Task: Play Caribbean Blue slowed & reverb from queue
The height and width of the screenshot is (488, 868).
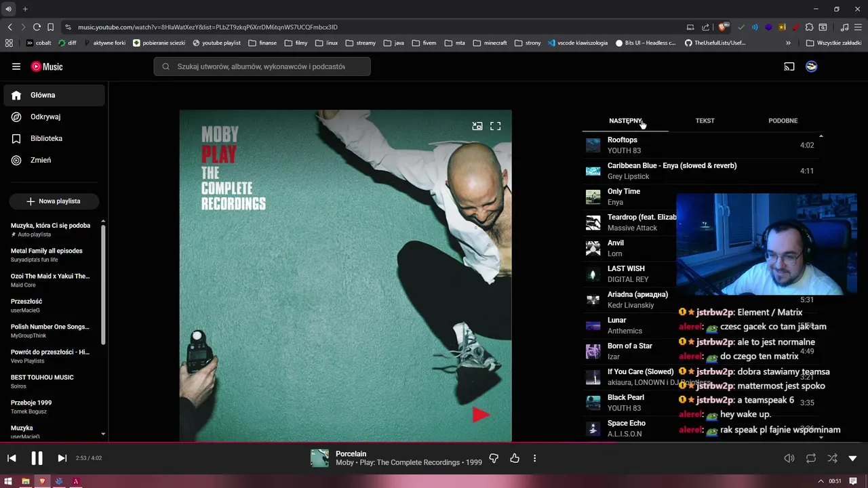Action: 700,171
